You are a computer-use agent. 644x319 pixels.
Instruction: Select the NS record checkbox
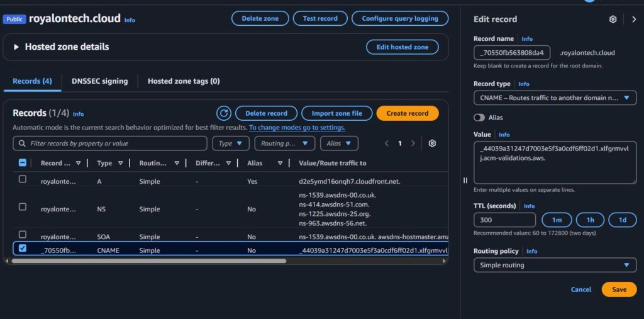coord(23,207)
